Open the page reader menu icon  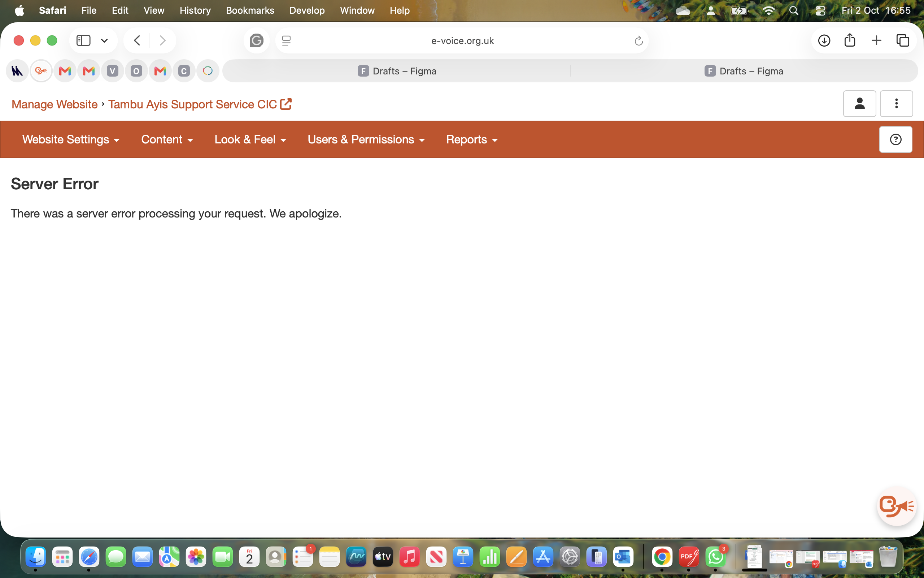click(286, 40)
